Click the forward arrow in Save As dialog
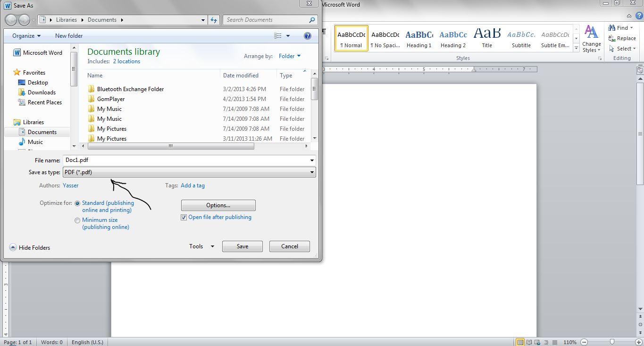The width and height of the screenshot is (644, 346). [x=24, y=20]
